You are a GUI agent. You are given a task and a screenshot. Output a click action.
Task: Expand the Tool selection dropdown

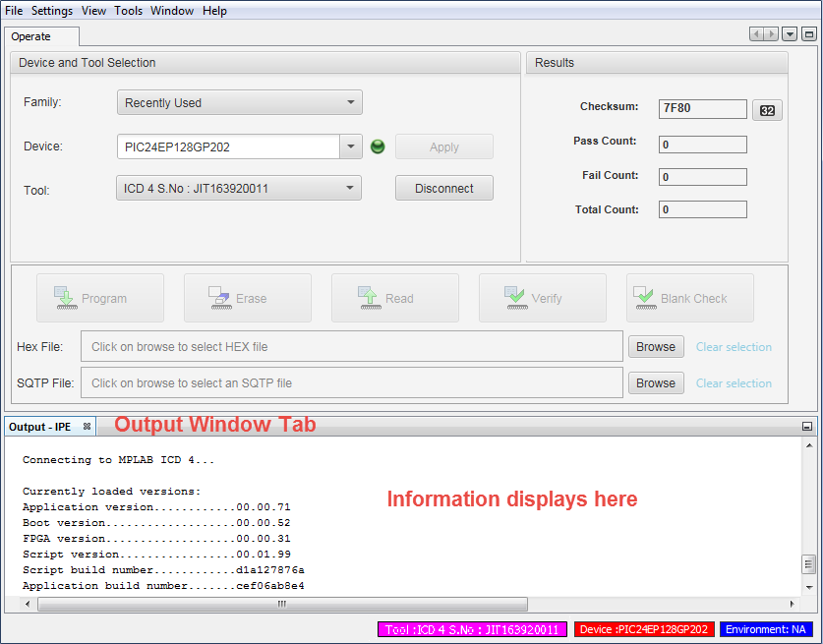[x=349, y=188]
